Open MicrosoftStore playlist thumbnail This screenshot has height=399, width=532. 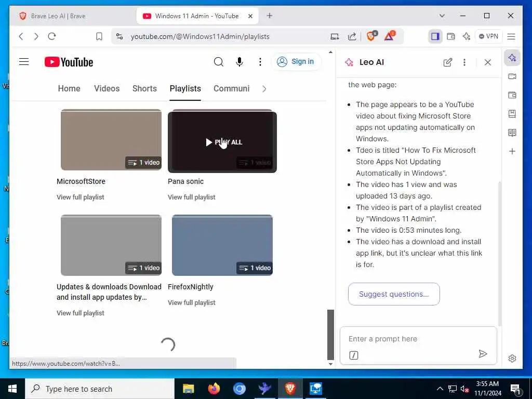(x=111, y=140)
